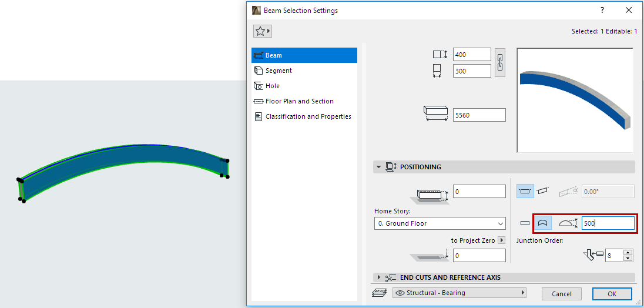This screenshot has width=644, height=308.
Task: Toggle the chain link proportion lock
Action: [500, 63]
